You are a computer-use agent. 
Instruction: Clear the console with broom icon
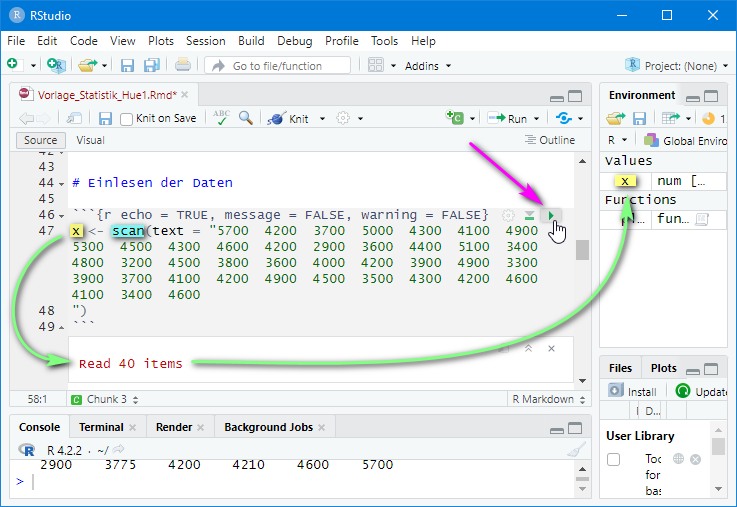coord(576,450)
